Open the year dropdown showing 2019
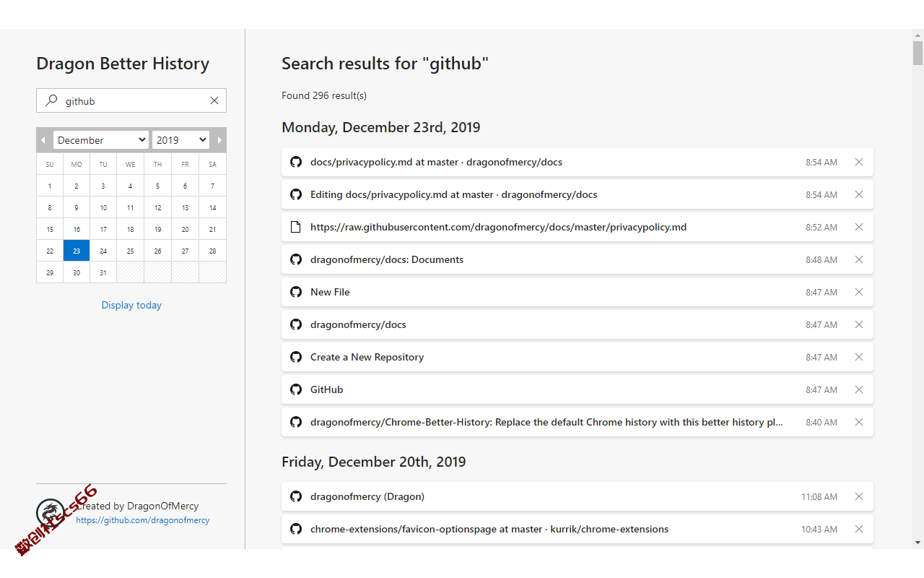The width and height of the screenshot is (924, 578). pyautogui.click(x=180, y=140)
